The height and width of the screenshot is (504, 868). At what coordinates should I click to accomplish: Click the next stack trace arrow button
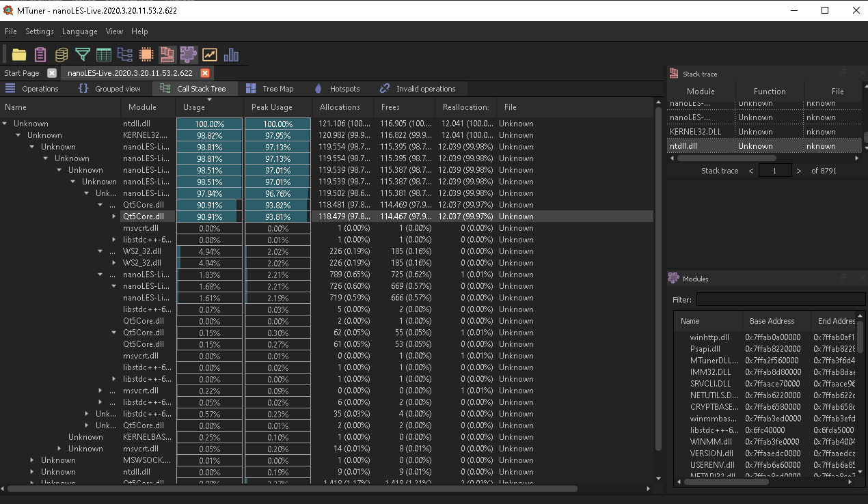tap(798, 170)
